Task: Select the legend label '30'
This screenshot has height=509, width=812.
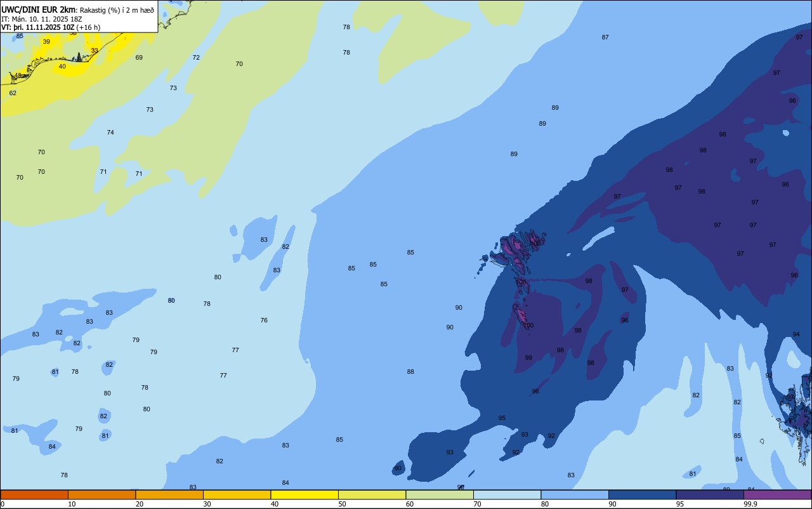Action: point(207,504)
